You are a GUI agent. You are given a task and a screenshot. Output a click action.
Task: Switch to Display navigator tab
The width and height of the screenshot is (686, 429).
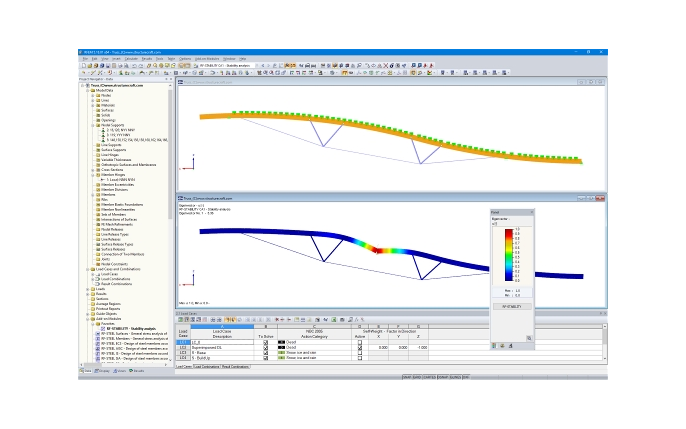[x=102, y=371]
